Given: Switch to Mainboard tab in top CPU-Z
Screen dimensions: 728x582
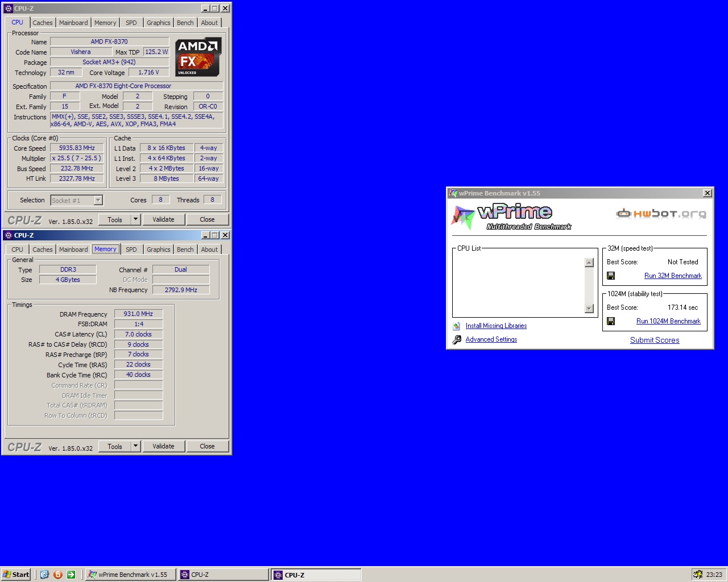Looking at the screenshot, I should (x=73, y=23).
